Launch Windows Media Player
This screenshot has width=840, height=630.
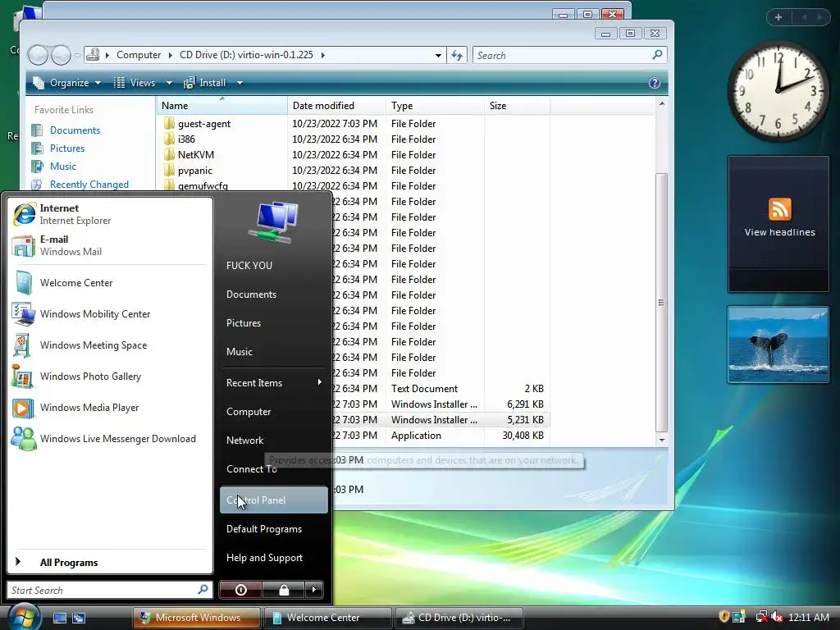110,408
